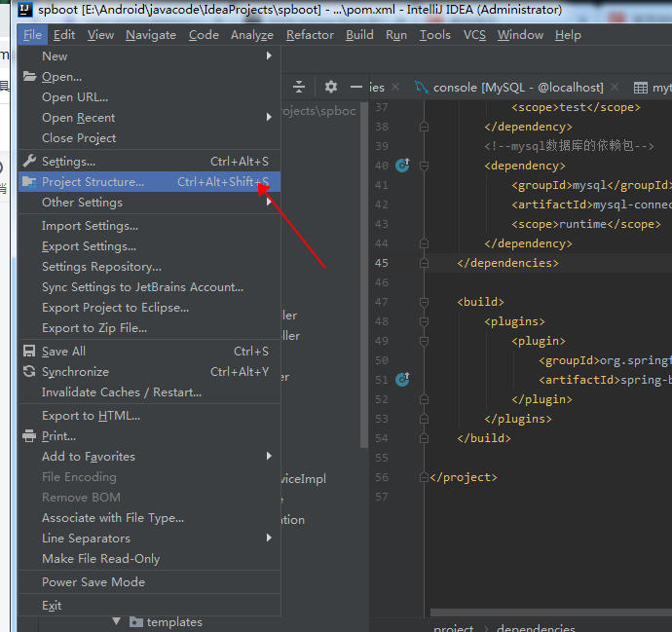Fold the plugin tag at line 49
The width and height of the screenshot is (672, 632).
(424, 341)
